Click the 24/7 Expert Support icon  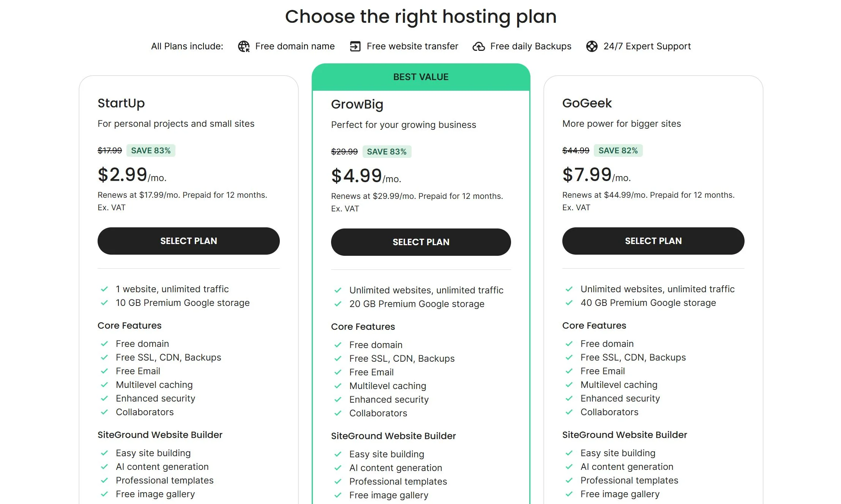(x=592, y=46)
